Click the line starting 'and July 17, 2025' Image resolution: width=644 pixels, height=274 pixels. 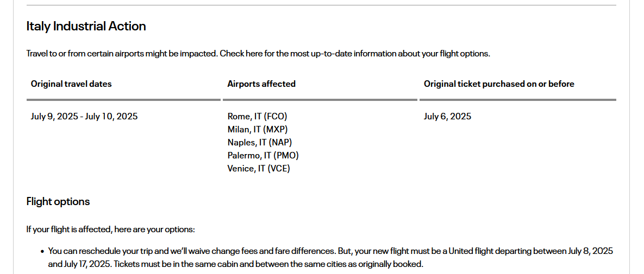coord(235,264)
